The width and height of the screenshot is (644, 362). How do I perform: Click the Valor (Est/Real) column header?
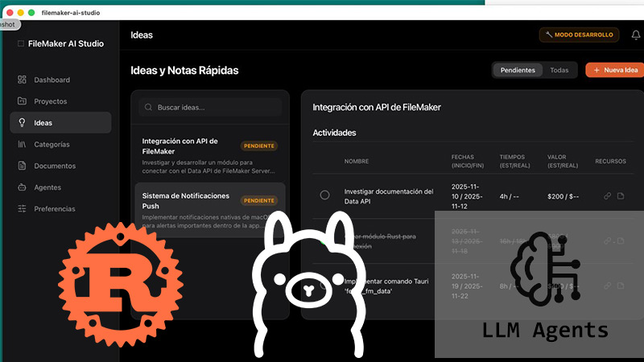[x=562, y=162]
